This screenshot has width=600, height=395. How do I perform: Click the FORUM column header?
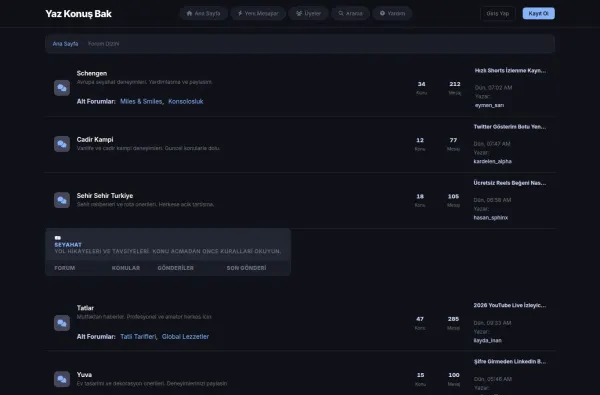(x=65, y=268)
